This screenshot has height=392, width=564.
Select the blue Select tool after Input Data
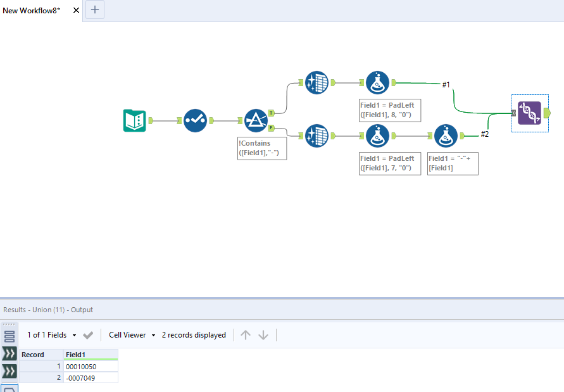click(195, 120)
